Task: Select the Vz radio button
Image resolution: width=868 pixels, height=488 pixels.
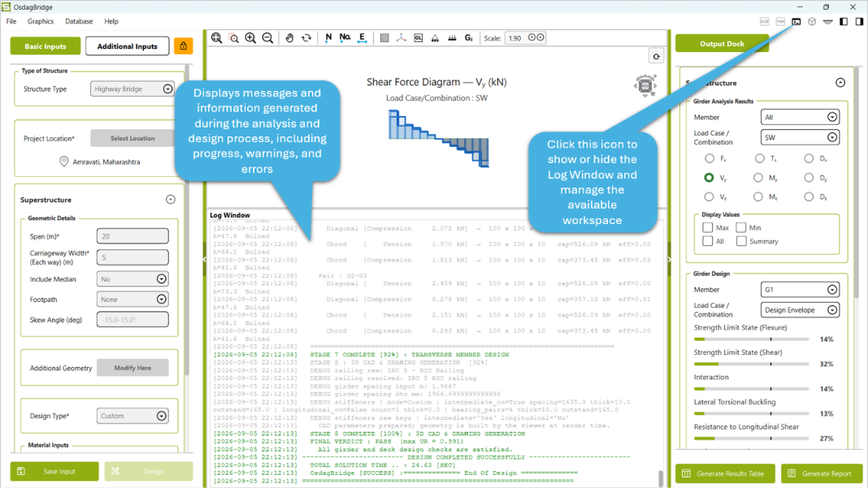Action: (x=709, y=196)
